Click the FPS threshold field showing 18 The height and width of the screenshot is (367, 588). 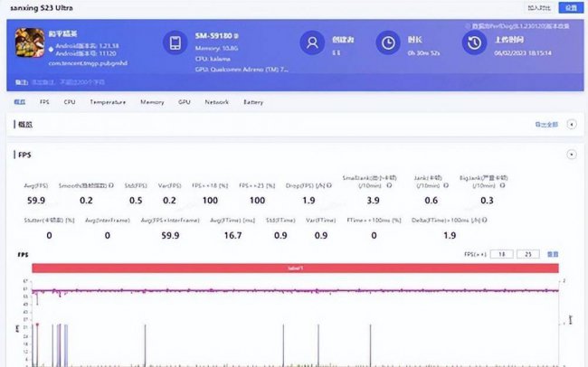[501, 254]
